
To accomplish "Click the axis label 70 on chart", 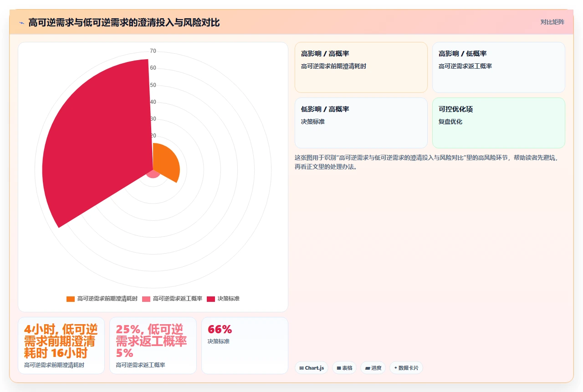I will 153,51.
